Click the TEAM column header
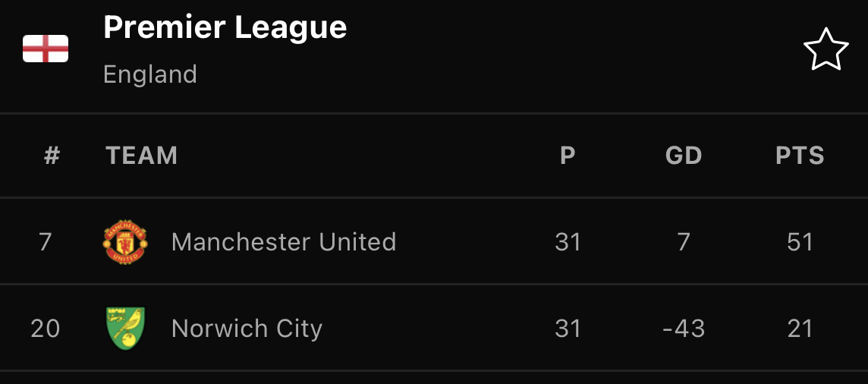Viewport: 868px width, 384px height. pos(142,156)
